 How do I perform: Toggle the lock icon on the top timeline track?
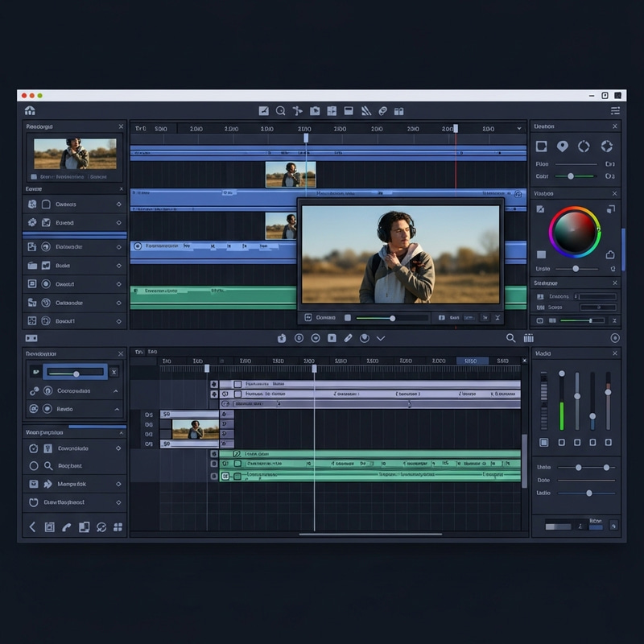[x=213, y=384]
